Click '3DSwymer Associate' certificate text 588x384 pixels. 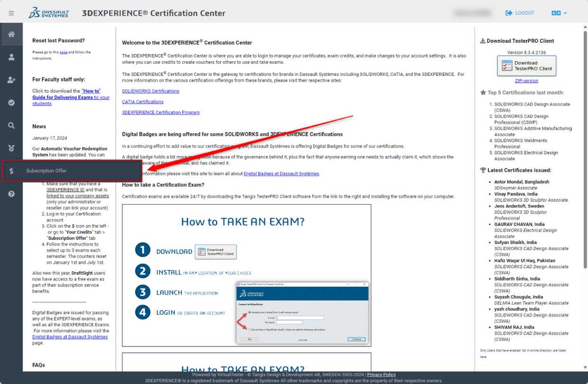point(516,188)
